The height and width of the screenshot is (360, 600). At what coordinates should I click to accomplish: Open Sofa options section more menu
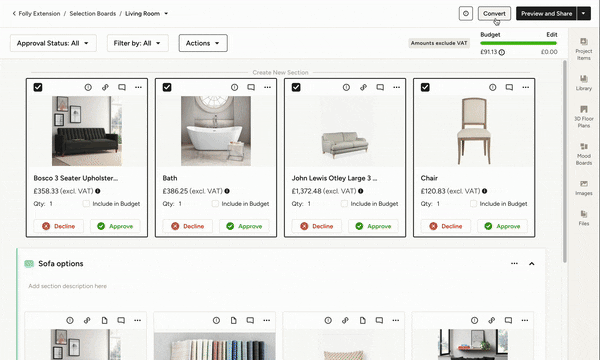click(x=514, y=264)
